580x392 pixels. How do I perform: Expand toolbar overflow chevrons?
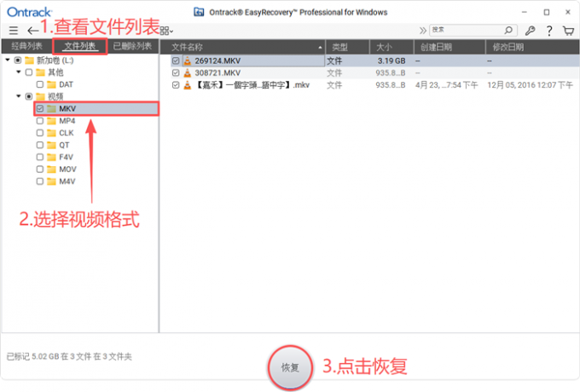click(x=422, y=31)
